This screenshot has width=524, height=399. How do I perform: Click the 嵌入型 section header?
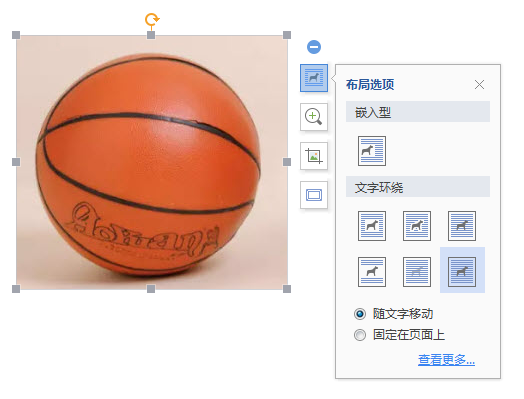point(418,112)
